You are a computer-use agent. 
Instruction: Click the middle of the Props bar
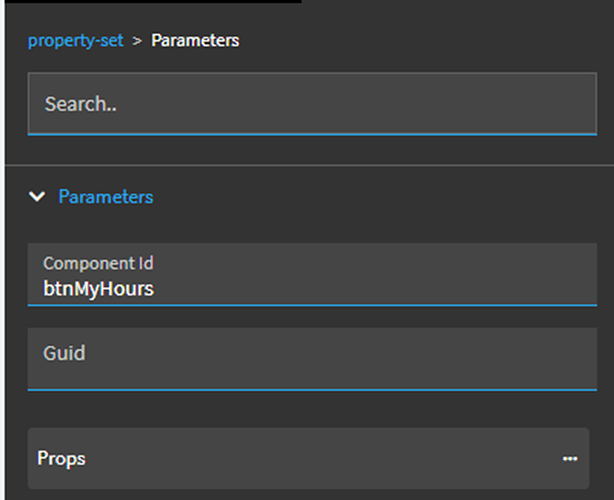point(308,459)
